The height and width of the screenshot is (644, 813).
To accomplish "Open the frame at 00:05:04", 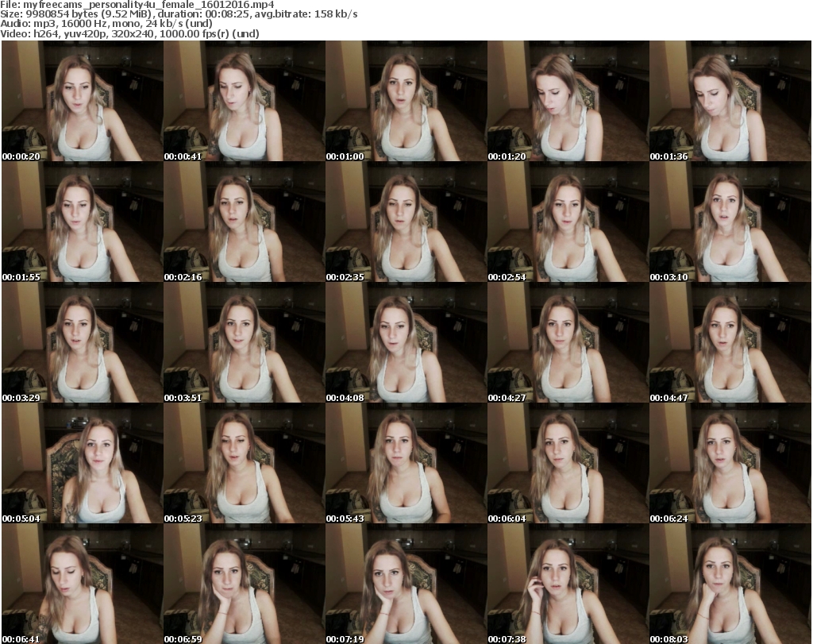I will tap(83, 464).
